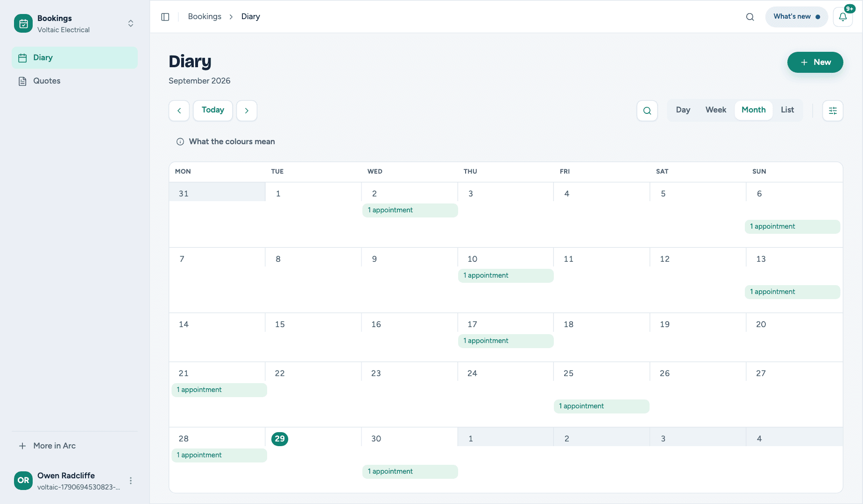The image size is (863, 504).
Task: Click the Owen Radcliffe account name
Action: 66,476
